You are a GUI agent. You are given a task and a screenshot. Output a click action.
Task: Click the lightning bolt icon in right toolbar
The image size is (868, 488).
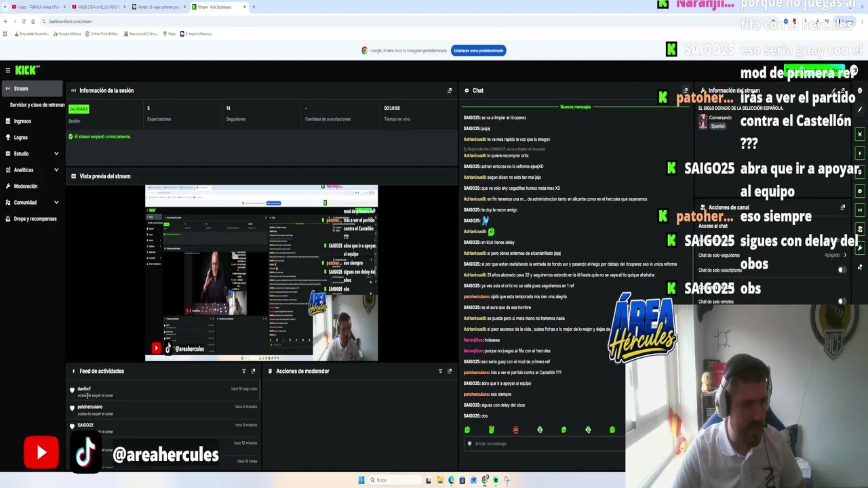click(x=860, y=153)
